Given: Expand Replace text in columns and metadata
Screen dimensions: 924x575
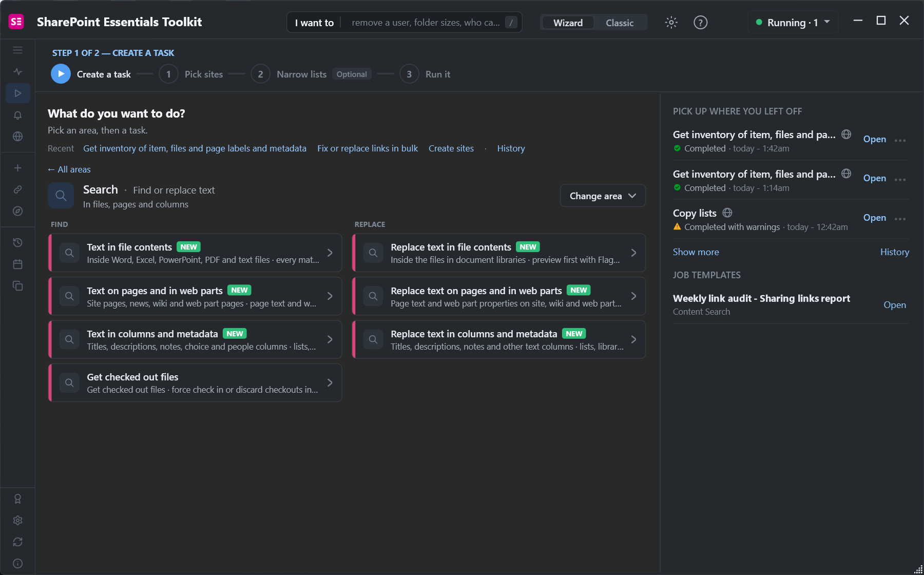Looking at the screenshot, I should (x=499, y=339).
